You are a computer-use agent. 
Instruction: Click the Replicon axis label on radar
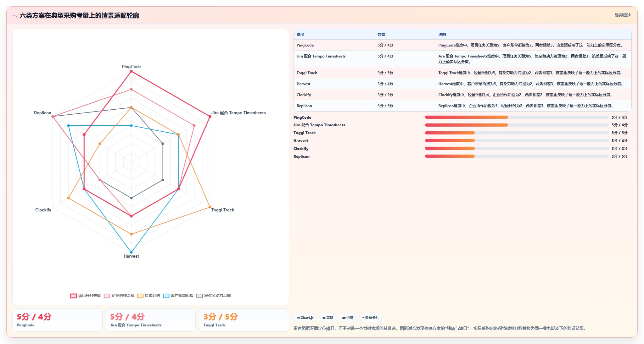pyautogui.click(x=42, y=113)
